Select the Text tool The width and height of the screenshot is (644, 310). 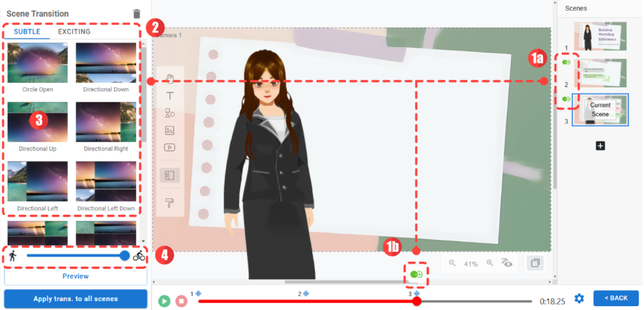(169, 96)
